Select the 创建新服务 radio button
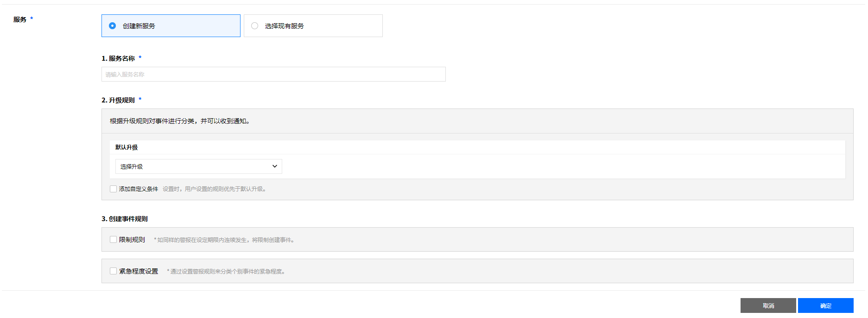Screen dimensions: 868x318 coord(113,26)
